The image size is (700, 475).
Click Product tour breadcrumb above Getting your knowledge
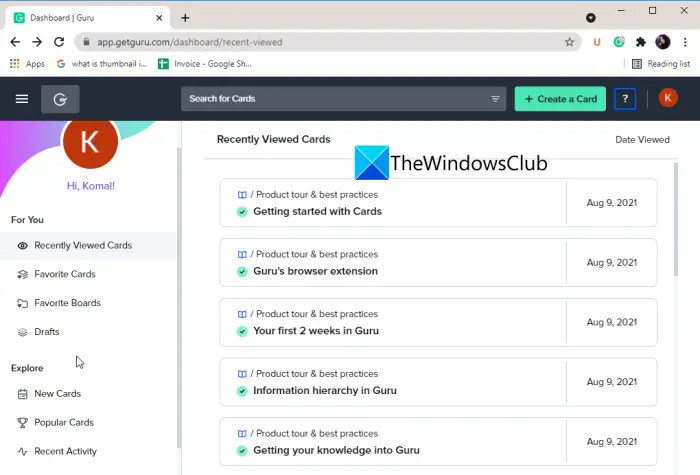(x=317, y=433)
